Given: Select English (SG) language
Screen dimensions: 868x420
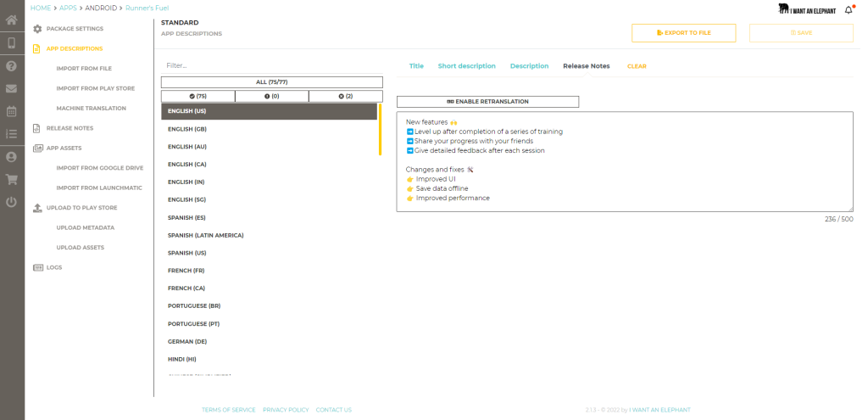Looking at the screenshot, I should click(x=269, y=200).
